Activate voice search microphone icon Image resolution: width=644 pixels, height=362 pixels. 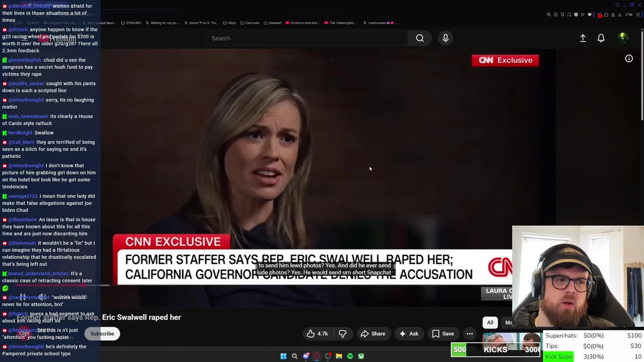coord(445,38)
